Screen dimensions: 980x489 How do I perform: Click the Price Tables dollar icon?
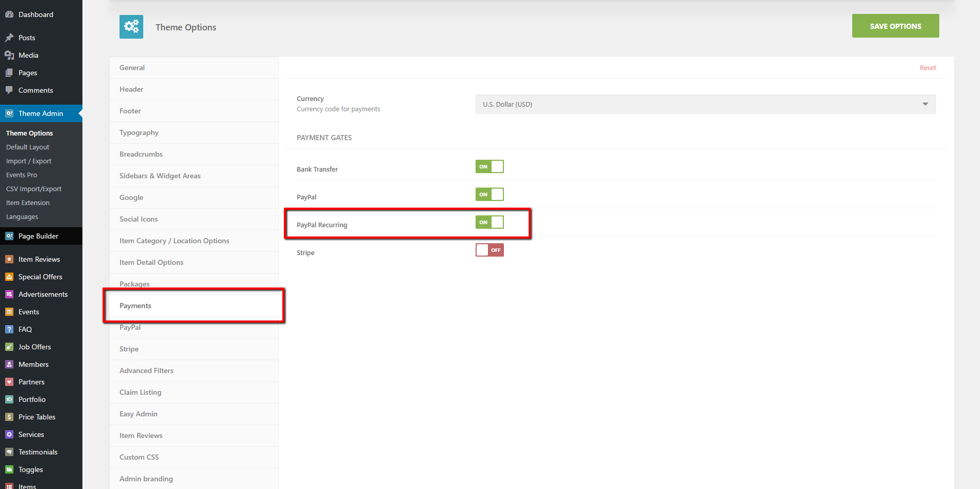point(9,417)
